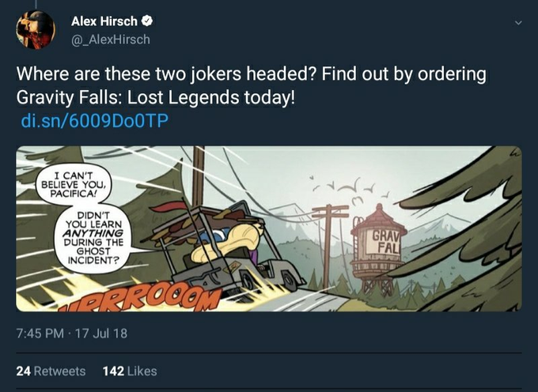This screenshot has height=392, width=538.
Task: View the 142 Likes list
Action: (x=130, y=371)
